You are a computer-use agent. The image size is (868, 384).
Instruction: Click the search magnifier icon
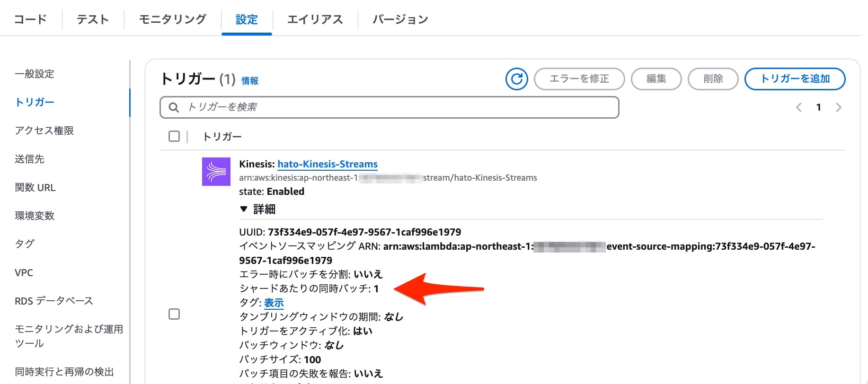click(174, 107)
